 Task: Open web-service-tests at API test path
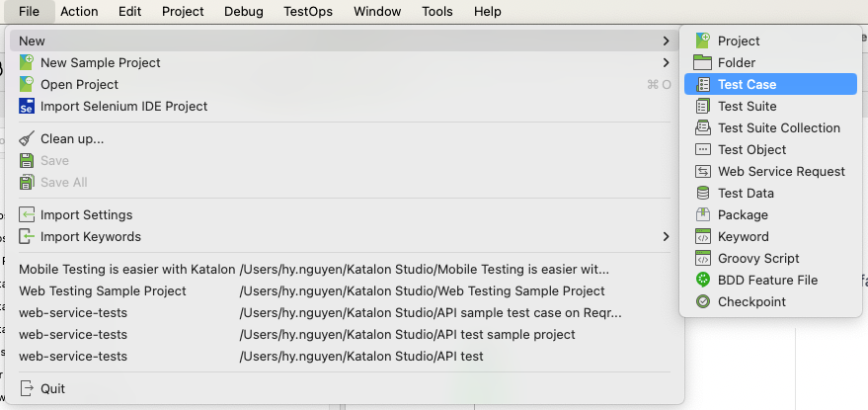pyautogui.click(x=346, y=356)
